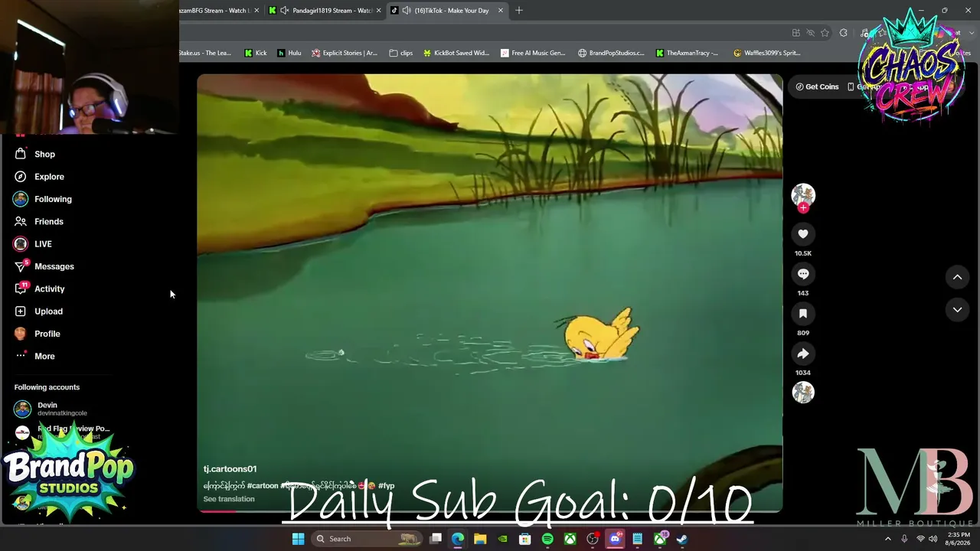
Task: Open your Profile from the sidebar
Action: click(x=37, y=334)
